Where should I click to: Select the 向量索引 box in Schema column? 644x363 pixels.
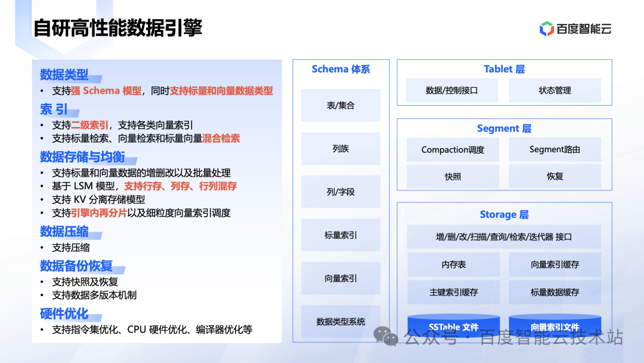click(x=341, y=278)
